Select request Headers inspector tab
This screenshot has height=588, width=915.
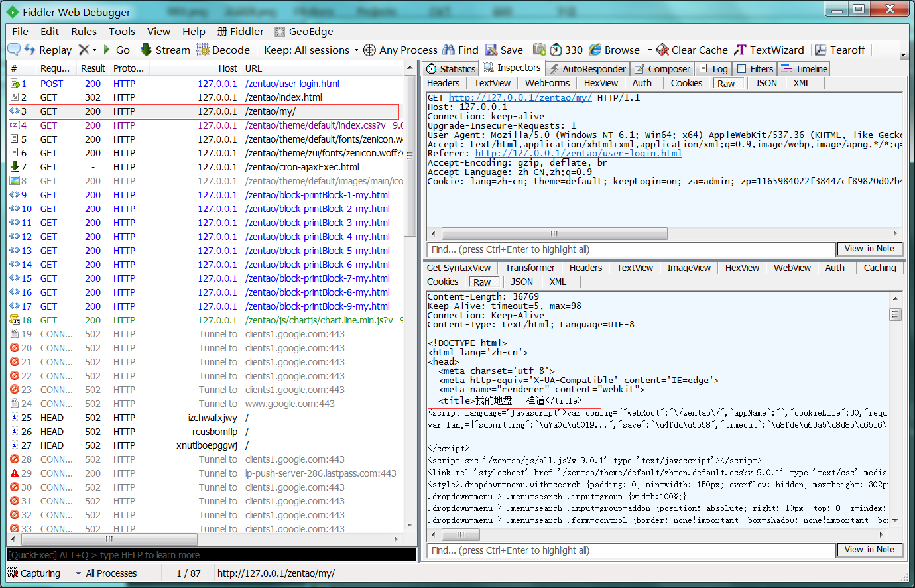(443, 83)
